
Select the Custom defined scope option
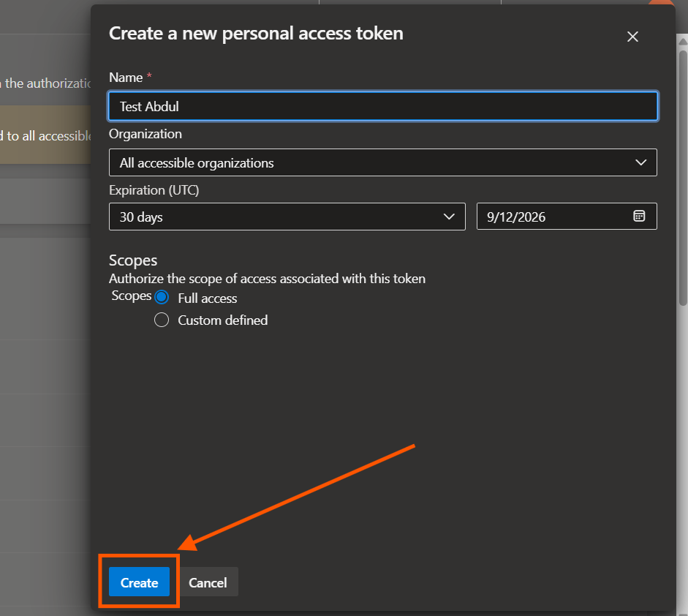(x=162, y=320)
